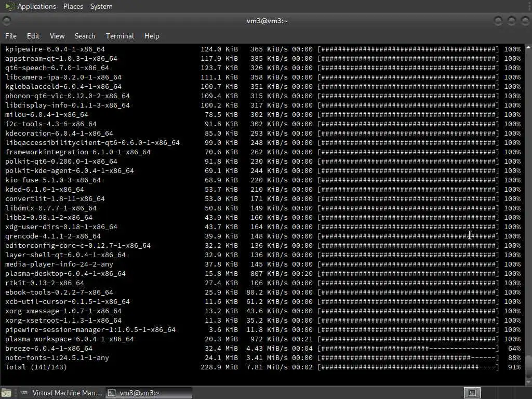Click the ebook-tools-0.2.2-7-x86_64 line
This screenshot has height=399, width=532.
[263, 292]
